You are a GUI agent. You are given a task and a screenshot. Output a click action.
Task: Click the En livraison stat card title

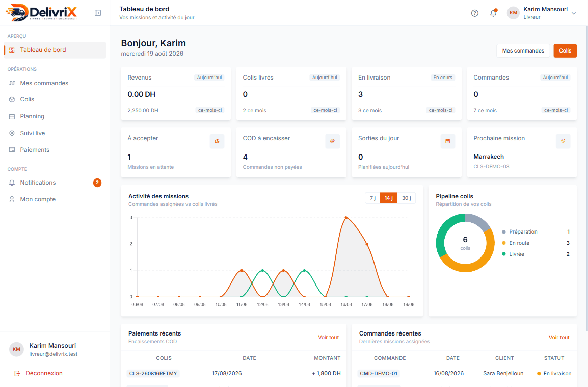tap(374, 78)
